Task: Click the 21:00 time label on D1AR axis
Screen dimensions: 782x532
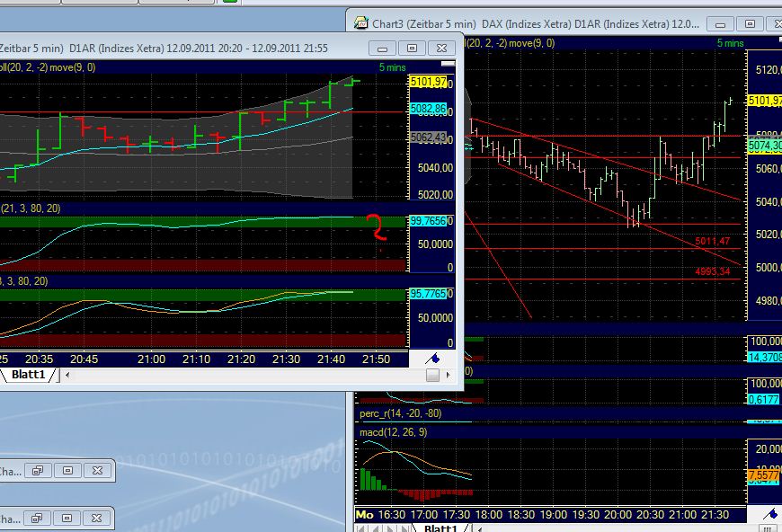Action: [x=151, y=359]
